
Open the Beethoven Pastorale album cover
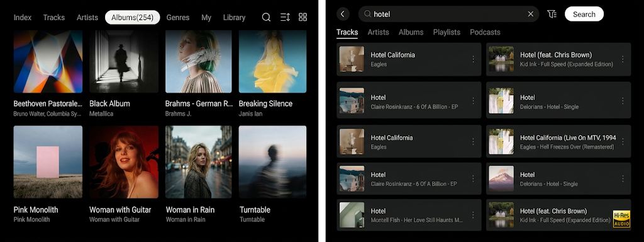pyautogui.click(x=48, y=61)
